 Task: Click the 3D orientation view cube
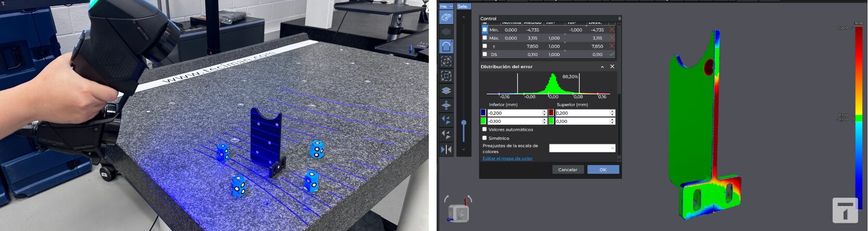coord(458,213)
